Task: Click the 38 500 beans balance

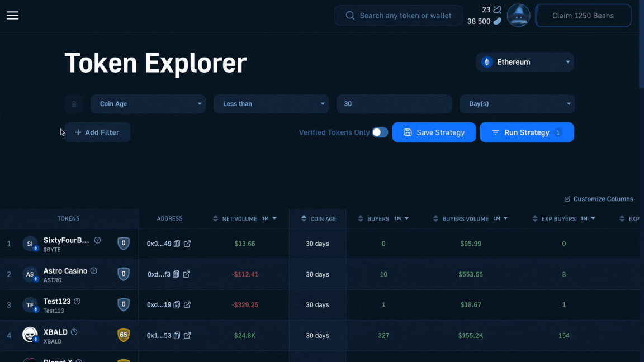Action: [484, 21]
